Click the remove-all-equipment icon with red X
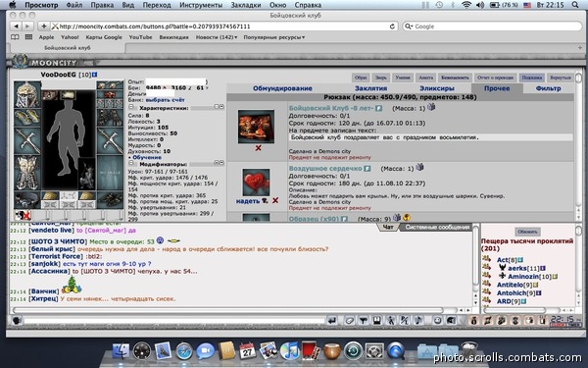Image resolution: width=588 pixels, height=368 pixels. pyautogui.click(x=23, y=216)
